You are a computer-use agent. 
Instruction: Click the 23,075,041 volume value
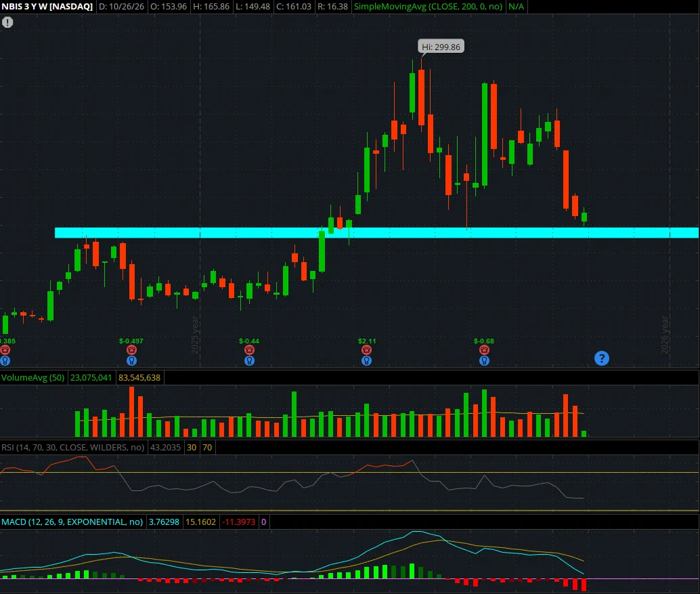[91, 378]
